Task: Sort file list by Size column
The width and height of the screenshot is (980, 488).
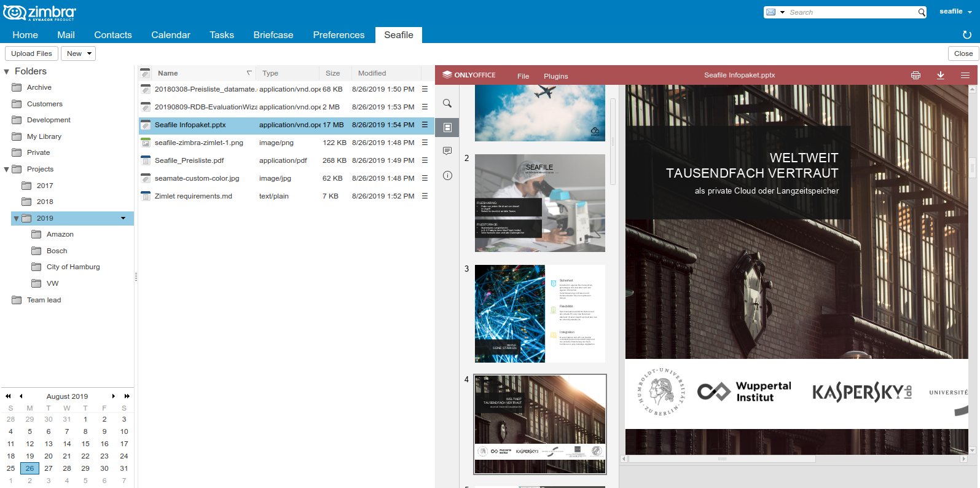Action: point(335,73)
